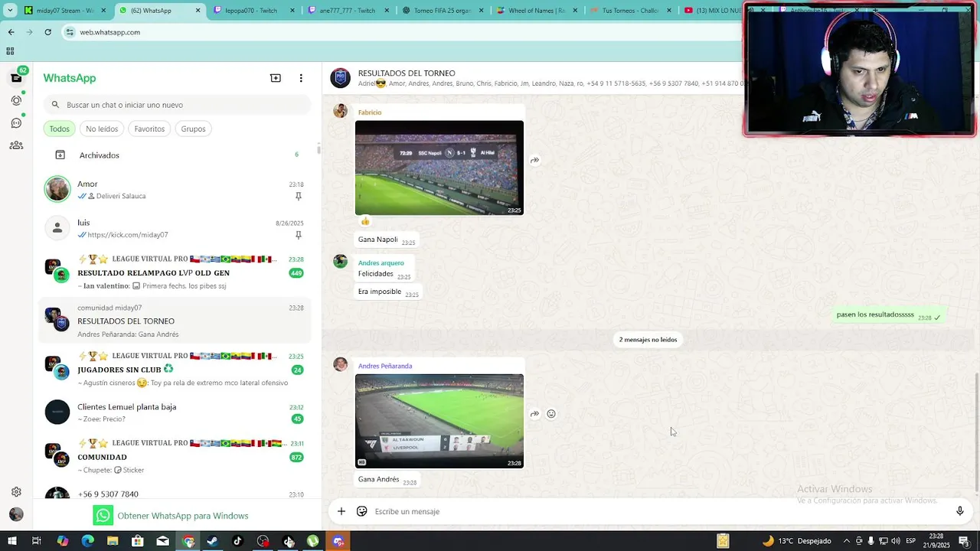This screenshot has width=980, height=551.
Task: Go back in browser navigation
Action: click(x=11, y=32)
